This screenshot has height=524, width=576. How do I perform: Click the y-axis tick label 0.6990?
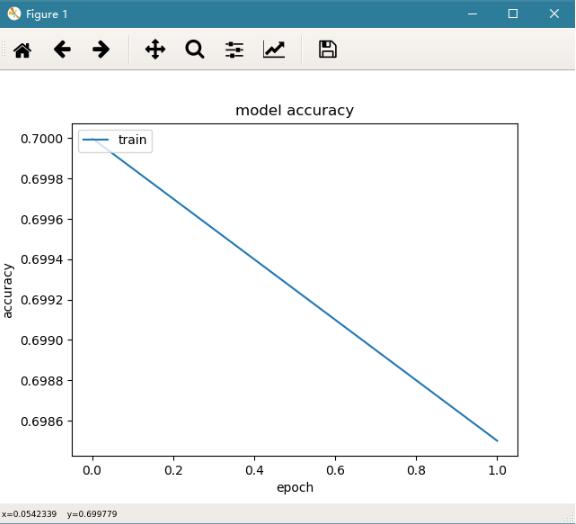[x=42, y=341]
